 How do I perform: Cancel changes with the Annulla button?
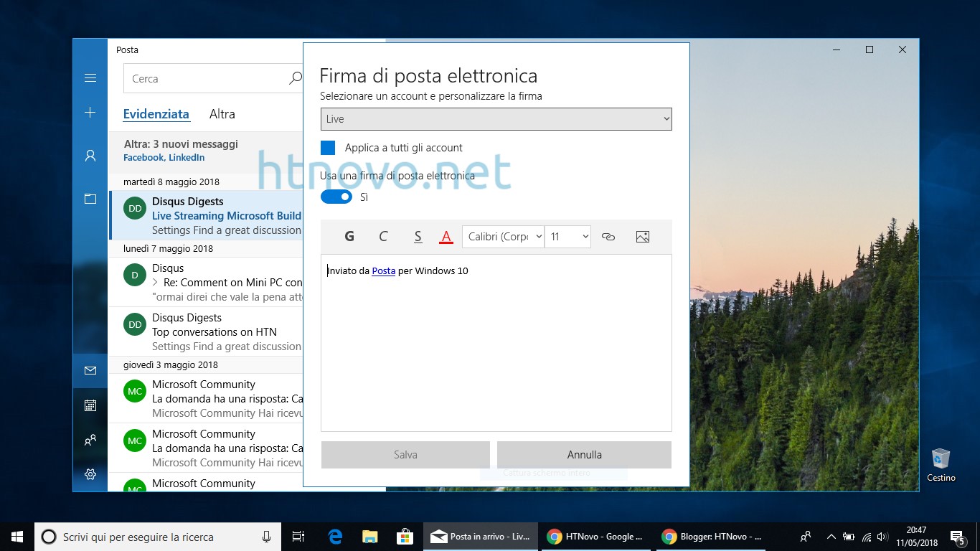click(x=584, y=454)
